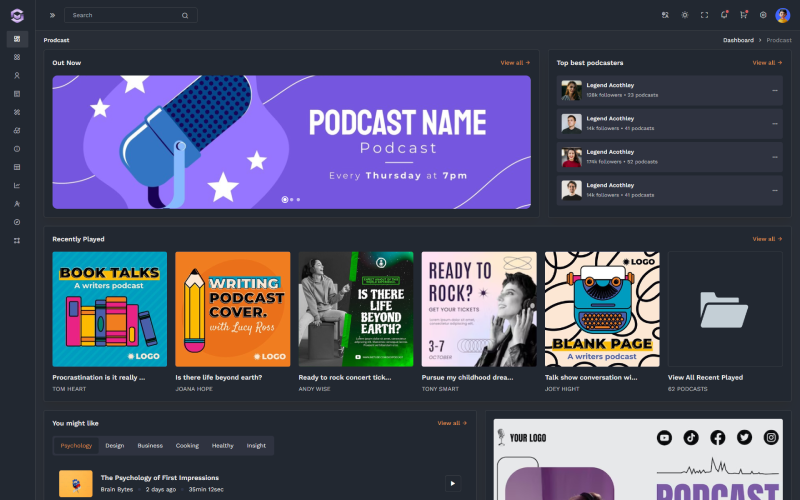
Task: Click View all in Recently Played
Action: [767, 239]
